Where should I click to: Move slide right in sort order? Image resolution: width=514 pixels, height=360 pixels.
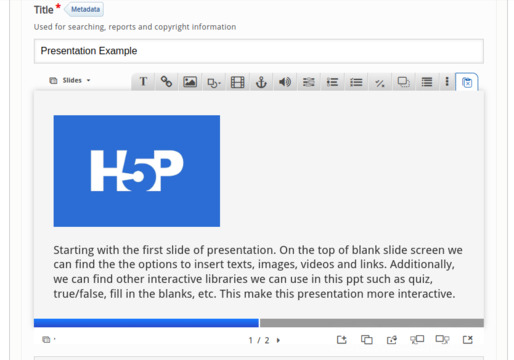pos(442,340)
